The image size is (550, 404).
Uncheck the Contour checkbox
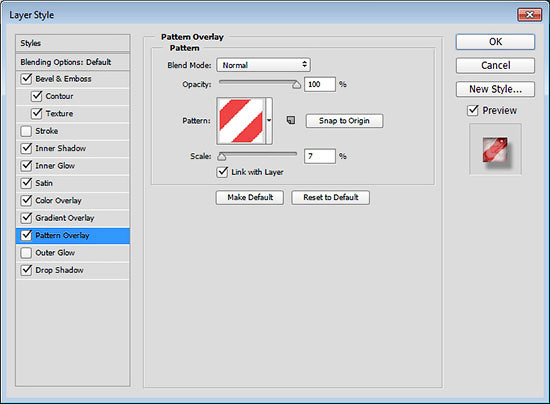(x=36, y=96)
